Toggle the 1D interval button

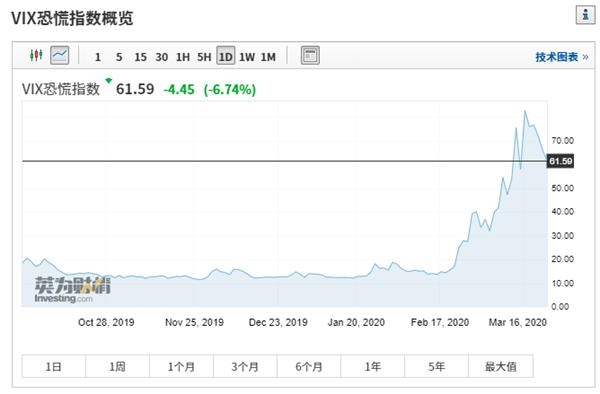coord(225,56)
